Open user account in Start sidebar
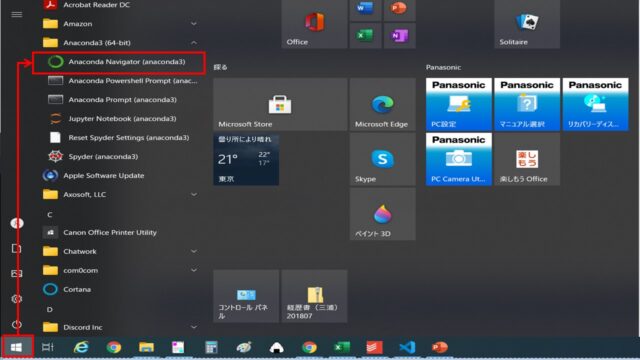The image size is (640, 360). (17, 223)
